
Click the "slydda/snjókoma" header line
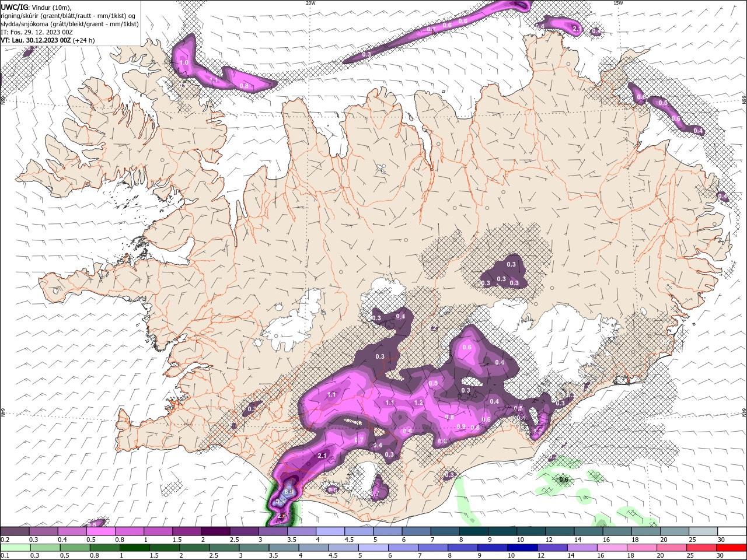tap(69, 24)
